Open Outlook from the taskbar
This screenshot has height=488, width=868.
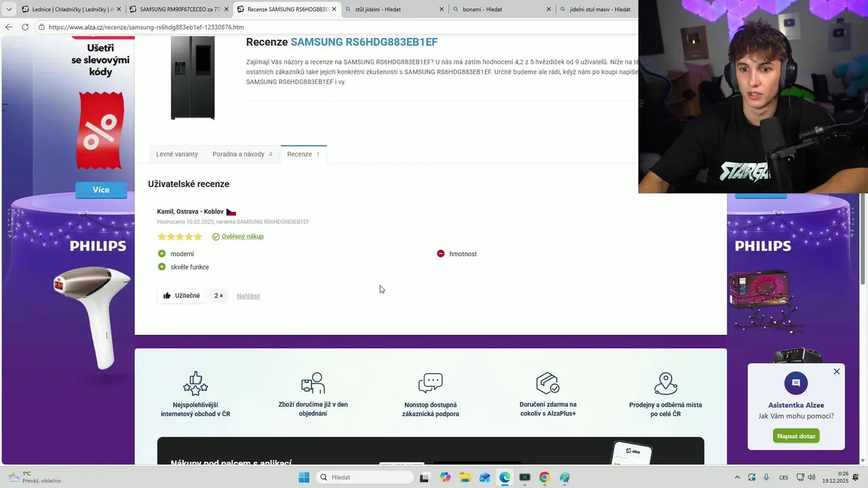click(485, 477)
